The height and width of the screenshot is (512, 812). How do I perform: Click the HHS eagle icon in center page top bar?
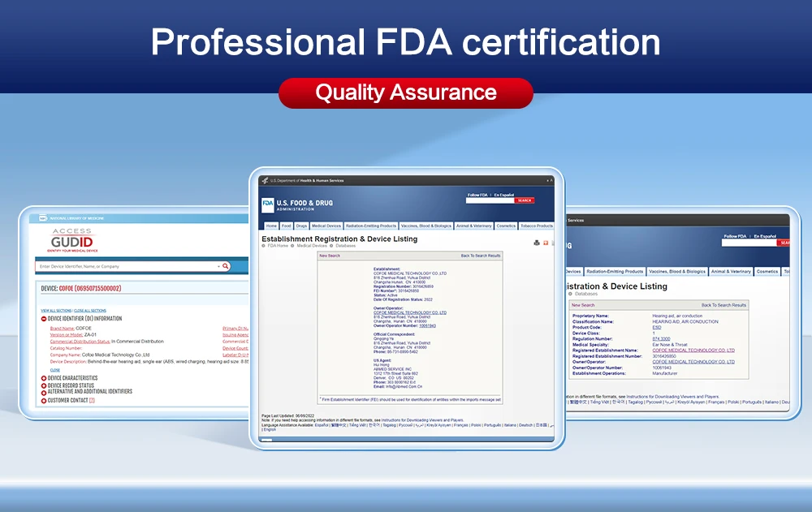266,181
